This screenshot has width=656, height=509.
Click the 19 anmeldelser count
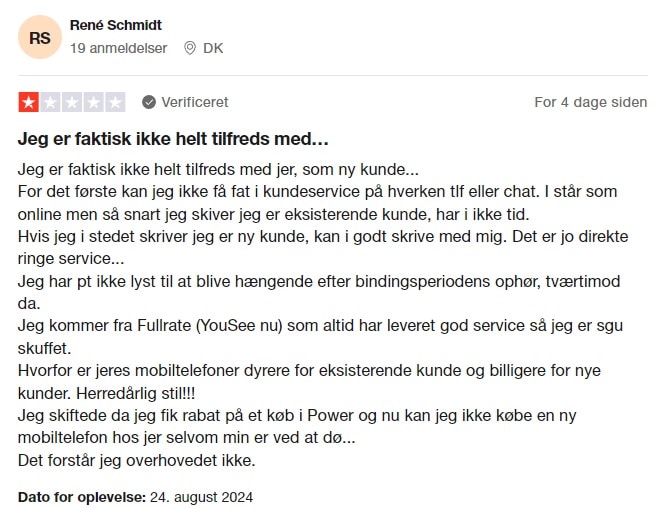[119, 47]
